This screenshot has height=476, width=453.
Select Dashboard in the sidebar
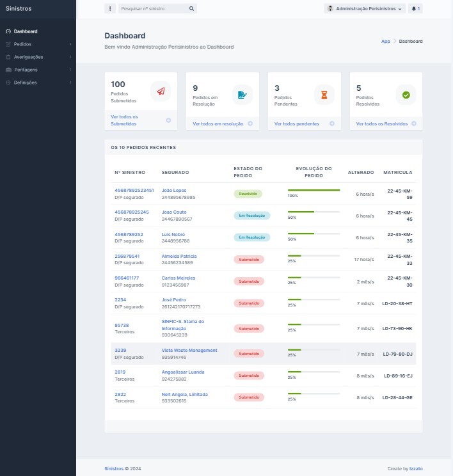point(25,31)
